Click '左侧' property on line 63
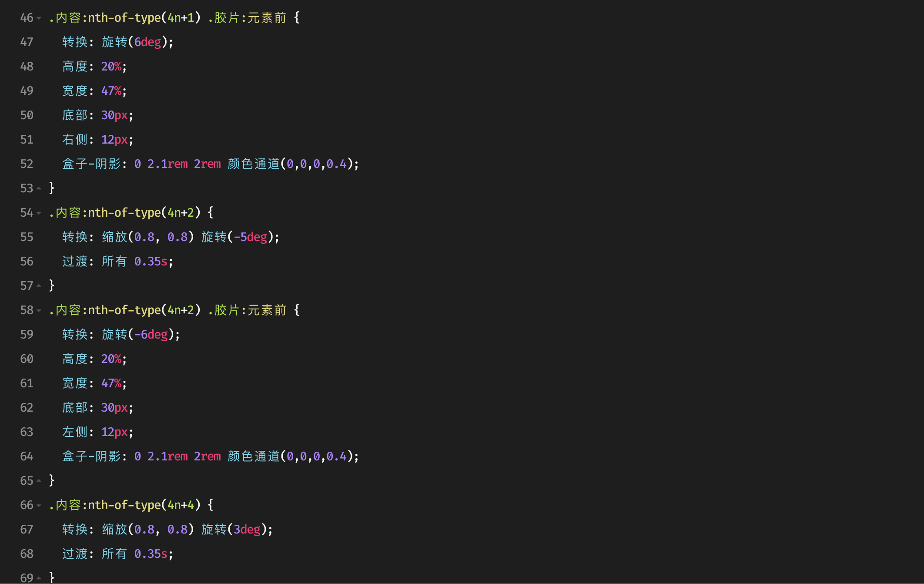This screenshot has height=584, width=924. pos(75,432)
